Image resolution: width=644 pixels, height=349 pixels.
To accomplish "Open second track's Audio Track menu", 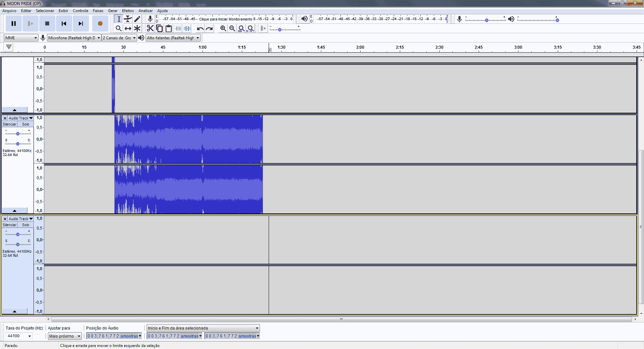I will click(x=21, y=118).
